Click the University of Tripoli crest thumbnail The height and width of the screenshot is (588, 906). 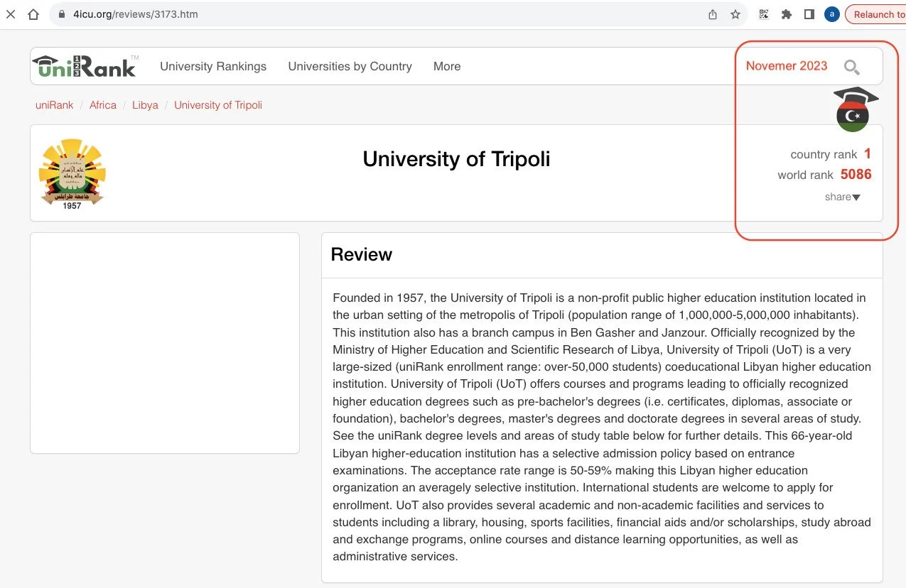tap(72, 174)
